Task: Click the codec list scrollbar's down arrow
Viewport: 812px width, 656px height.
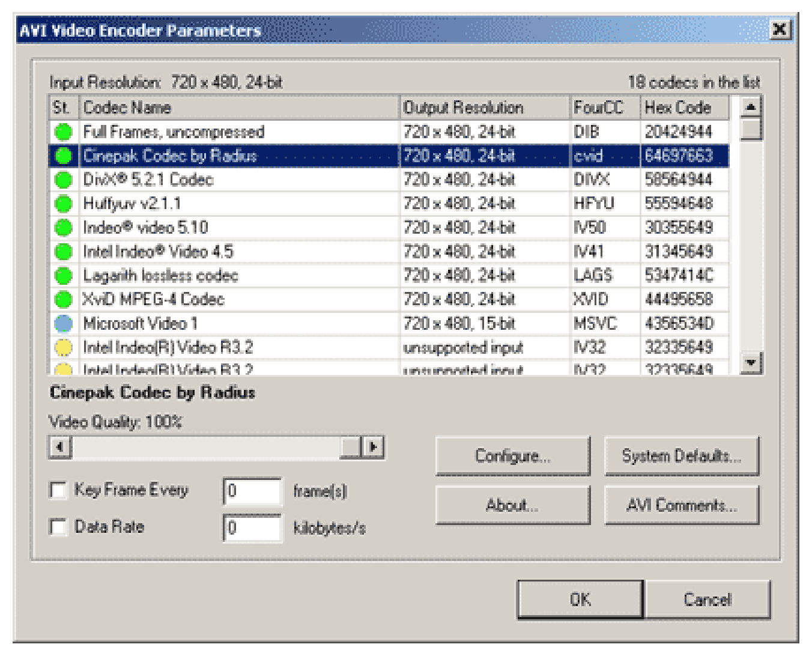Action: [x=751, y=362]
